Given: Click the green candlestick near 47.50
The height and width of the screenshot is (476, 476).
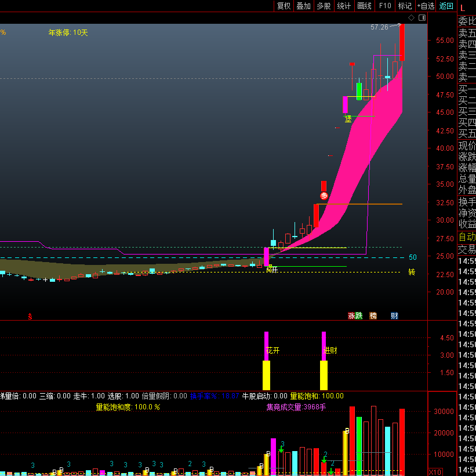Looking at the screenshot, I should [x=359, y=91].
